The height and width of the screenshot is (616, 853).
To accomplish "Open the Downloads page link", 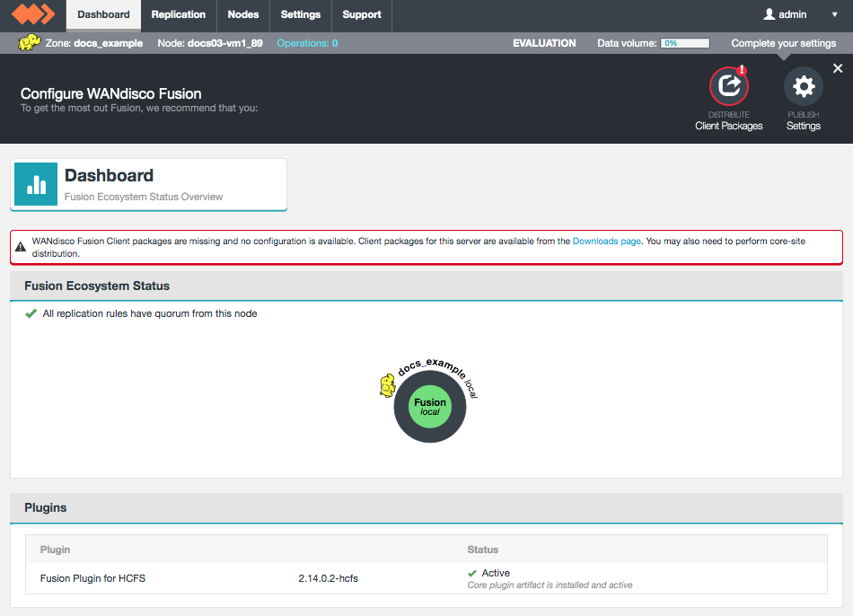I will [x=607, y=241].
